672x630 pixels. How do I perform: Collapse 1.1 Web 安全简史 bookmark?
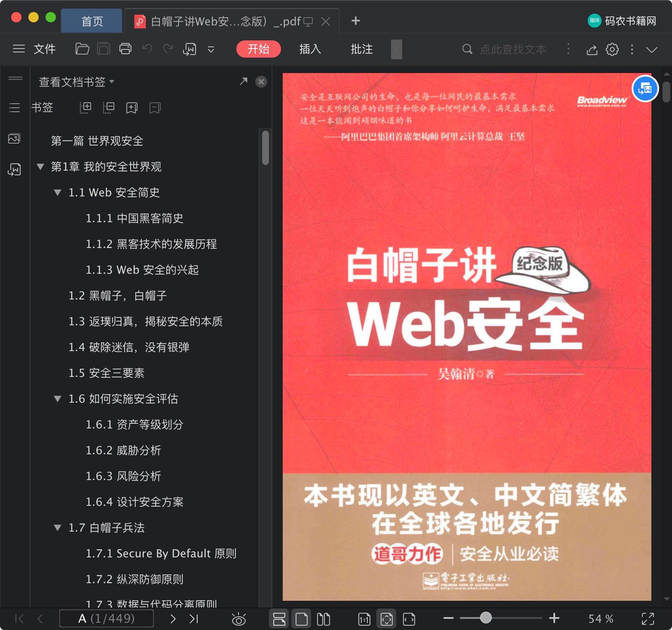coord(58,192)
